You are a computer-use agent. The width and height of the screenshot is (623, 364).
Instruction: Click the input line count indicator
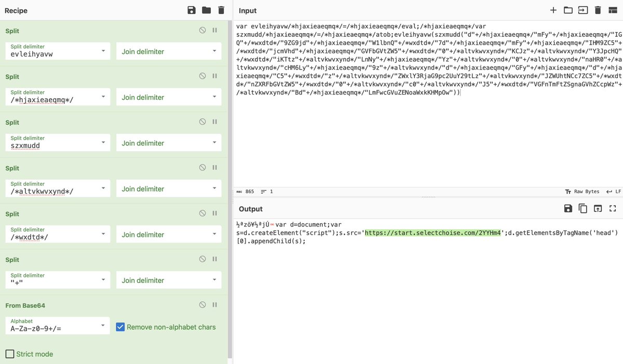[x=267, y=192]
